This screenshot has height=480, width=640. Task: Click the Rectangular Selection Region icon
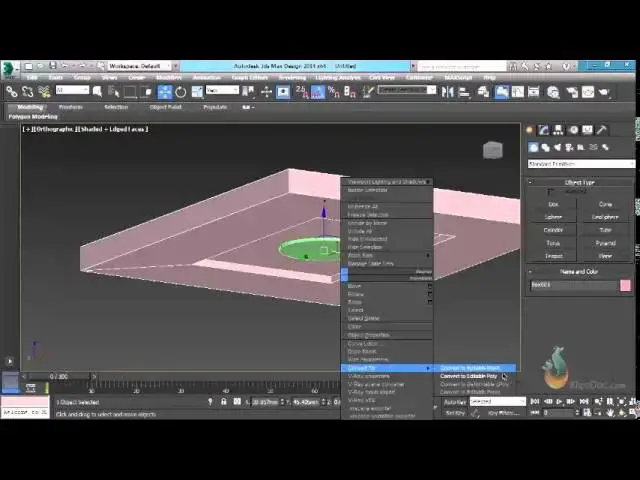(x=130, y=92)
